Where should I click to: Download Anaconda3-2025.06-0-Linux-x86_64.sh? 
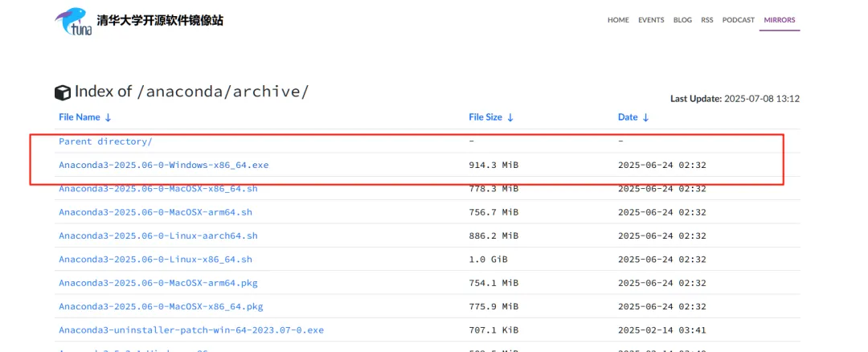pos(156,259)
